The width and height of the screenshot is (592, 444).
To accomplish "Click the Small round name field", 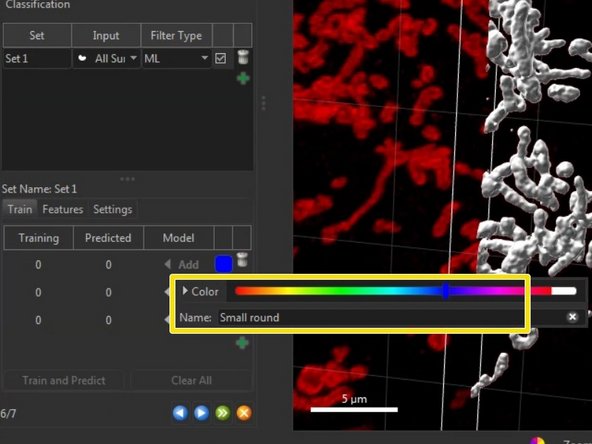I will (391, 317).
